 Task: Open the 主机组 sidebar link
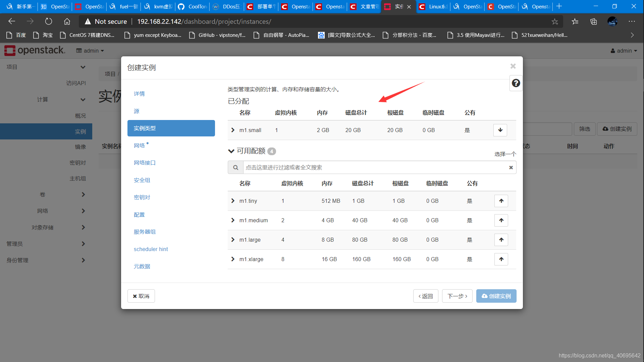(77, 179)
